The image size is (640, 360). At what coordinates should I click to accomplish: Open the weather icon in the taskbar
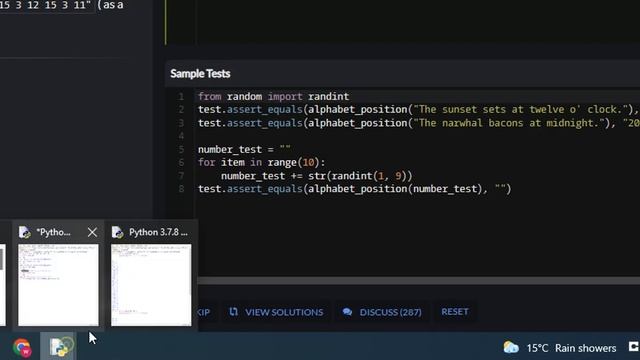click(x=511, y=347)
